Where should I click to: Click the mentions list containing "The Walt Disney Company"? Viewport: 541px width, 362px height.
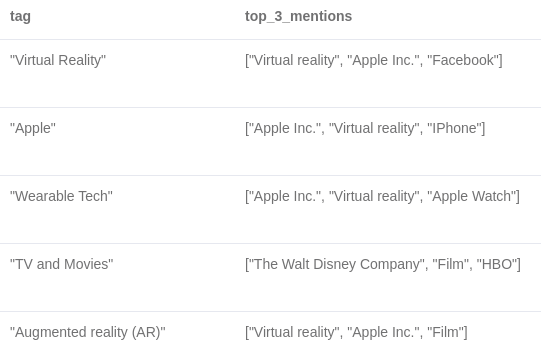tap(383, 264)
